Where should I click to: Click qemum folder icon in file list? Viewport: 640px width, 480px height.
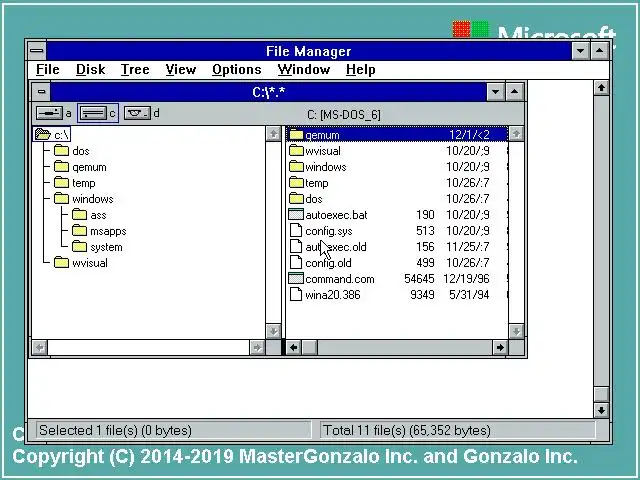296,135
